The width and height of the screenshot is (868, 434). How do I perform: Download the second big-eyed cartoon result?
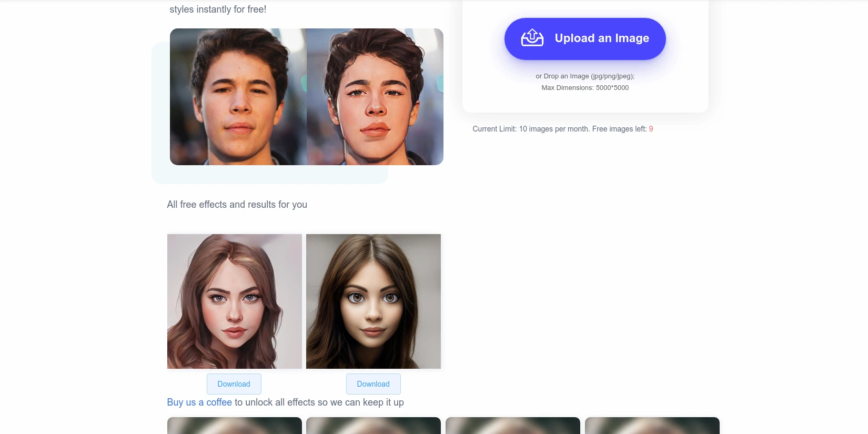tap(373, 384)
